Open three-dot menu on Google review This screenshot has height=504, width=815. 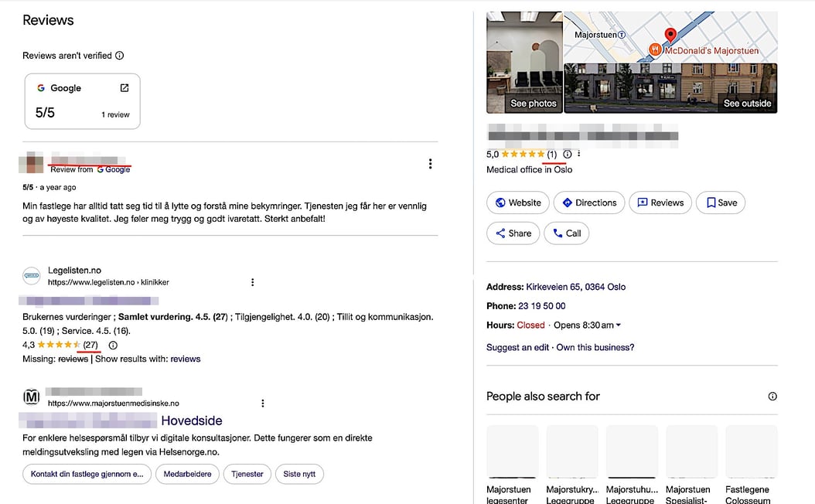pyautogui.click(x=430, y=164)
